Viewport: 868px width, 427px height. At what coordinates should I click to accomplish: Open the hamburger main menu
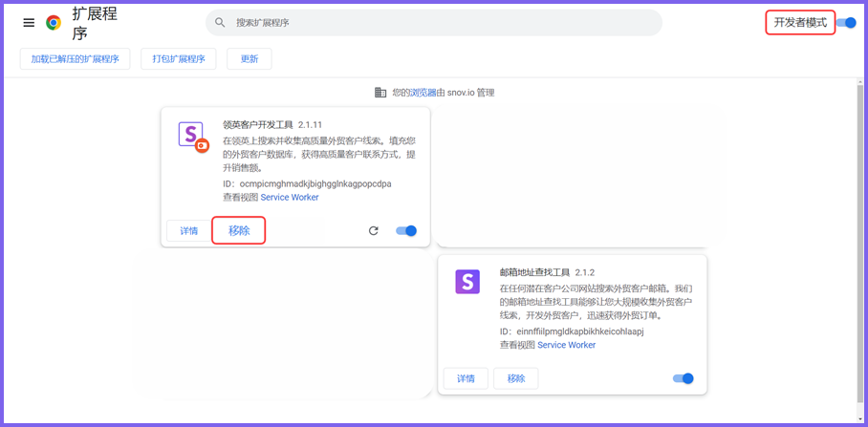click(29, 23)
